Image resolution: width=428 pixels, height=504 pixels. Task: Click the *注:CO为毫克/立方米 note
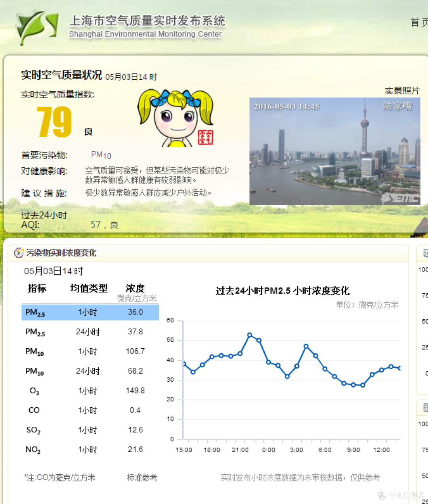pyautogui.click(x=60, y=477)
